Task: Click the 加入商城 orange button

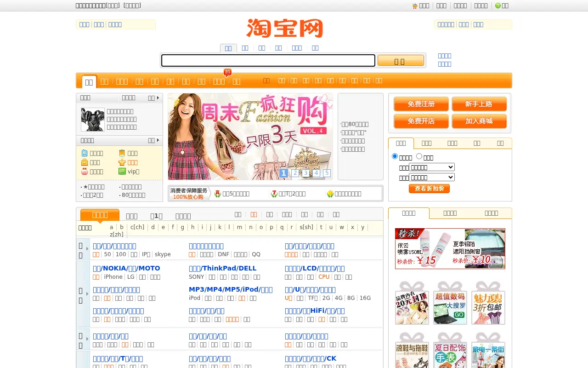Action: [x=479, y=121]
